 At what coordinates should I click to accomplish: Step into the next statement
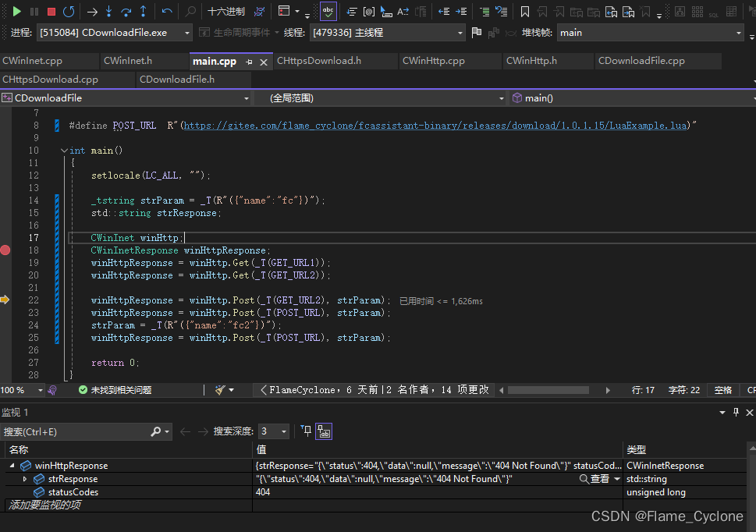109,12
